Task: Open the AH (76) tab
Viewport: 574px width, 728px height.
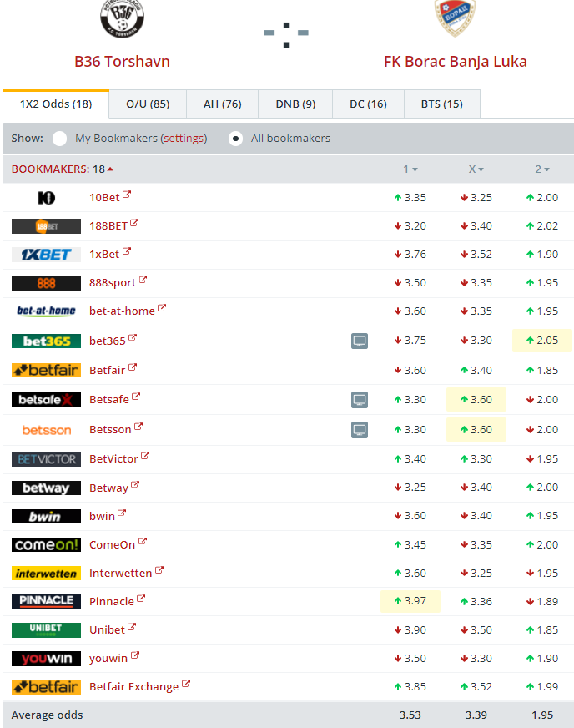Action: (x=222, y=104)
